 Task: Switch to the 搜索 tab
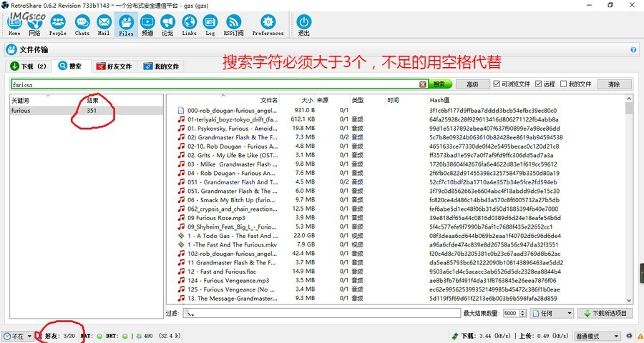[70, 66]
